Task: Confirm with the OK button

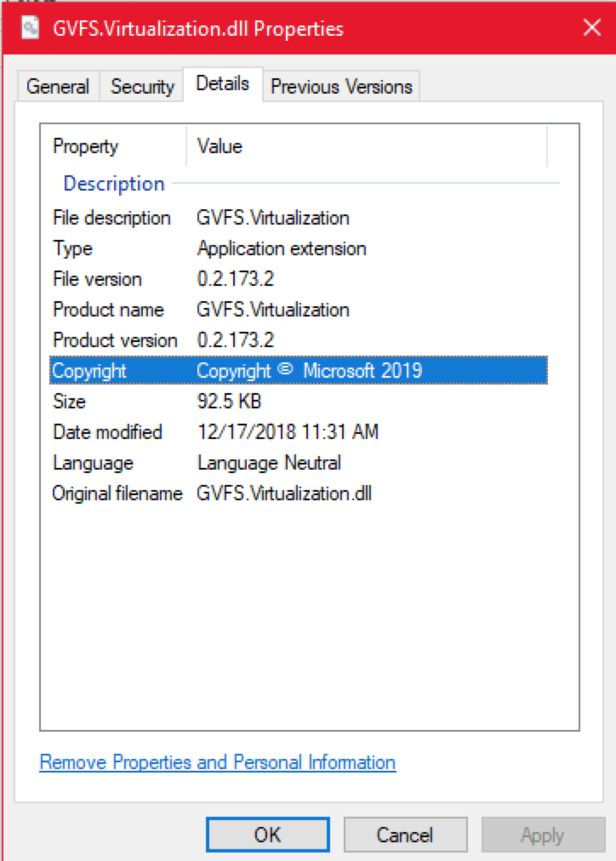Action: [268, 835]
